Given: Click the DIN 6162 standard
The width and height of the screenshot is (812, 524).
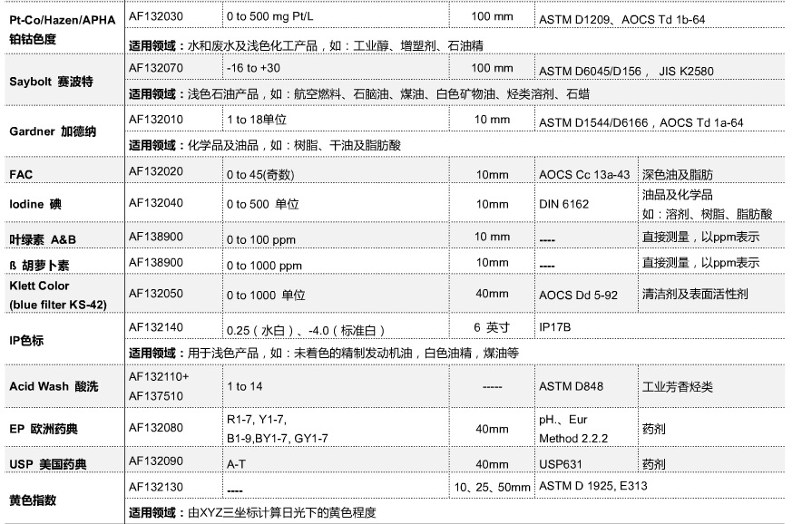Looking at the screenshot, I should click(564, 204).
